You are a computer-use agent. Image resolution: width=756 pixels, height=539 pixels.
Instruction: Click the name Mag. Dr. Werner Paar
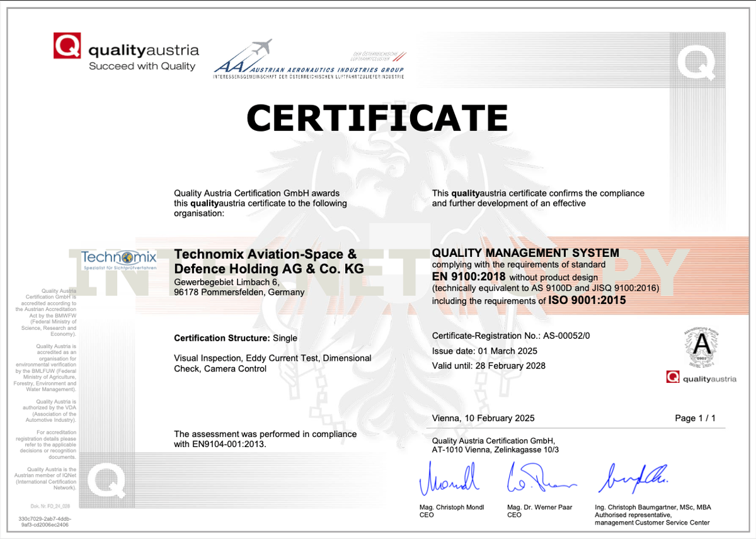point(540,508)
